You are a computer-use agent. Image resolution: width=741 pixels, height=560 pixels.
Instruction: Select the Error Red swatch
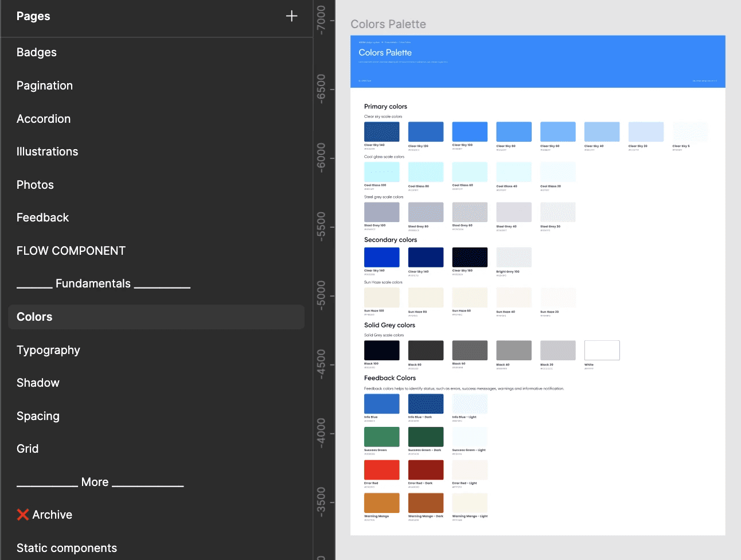[x=382, y=469]
